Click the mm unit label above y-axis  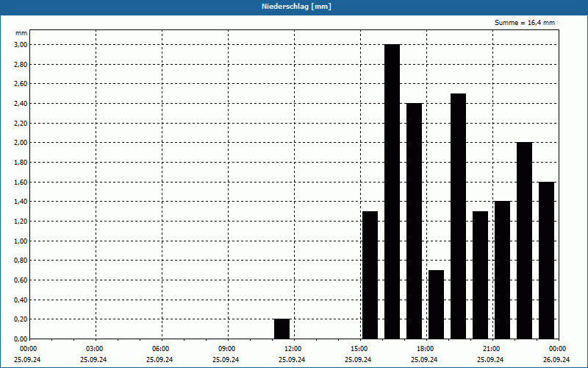coord(21,33)
